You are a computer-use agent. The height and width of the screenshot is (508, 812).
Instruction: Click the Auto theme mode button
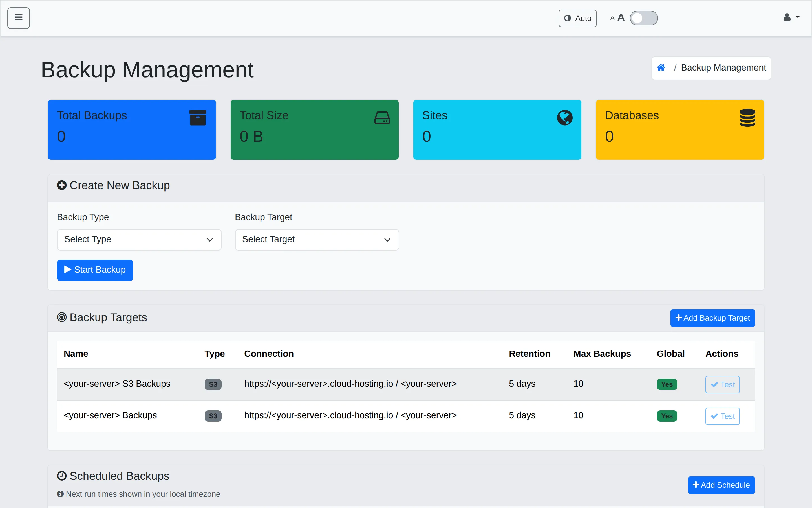[577, 18]
